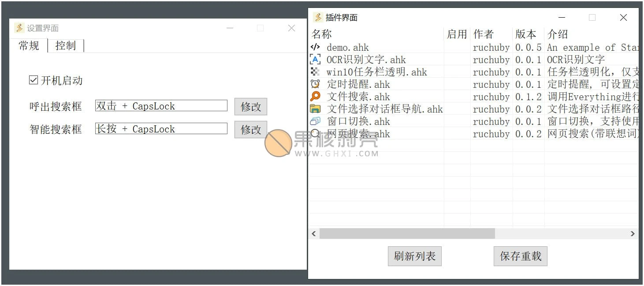Click the 网页搜索.ahk search icon
This screenshot has width=644, height=286.
(x=315, y=134)
